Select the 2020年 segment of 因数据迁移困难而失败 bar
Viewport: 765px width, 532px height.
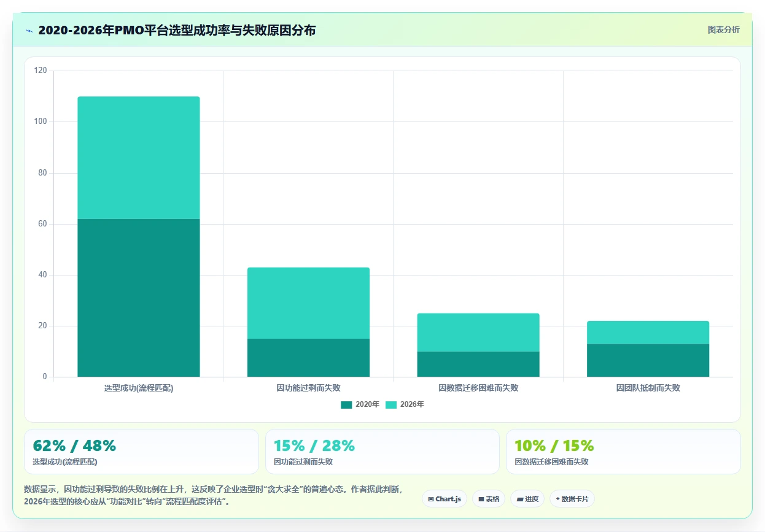pos(478,364)
